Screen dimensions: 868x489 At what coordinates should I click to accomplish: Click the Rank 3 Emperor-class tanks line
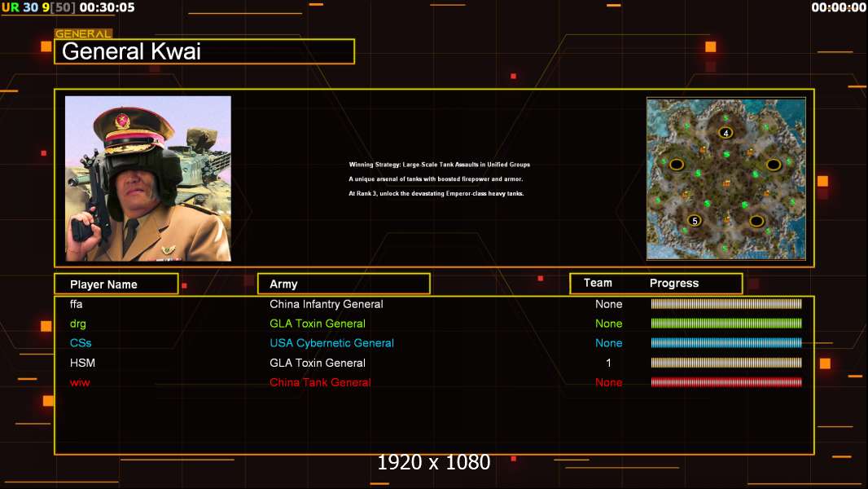(436, 193)
